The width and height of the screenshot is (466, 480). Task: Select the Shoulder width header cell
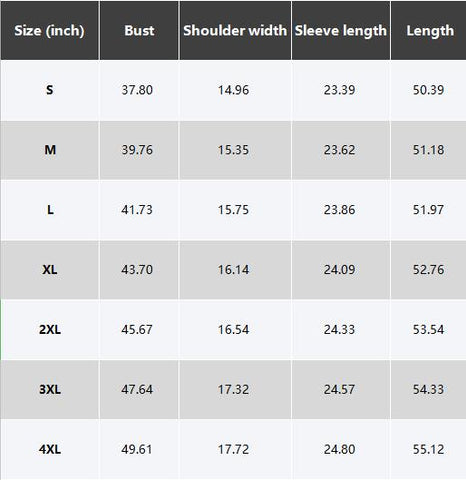point(235,31)
